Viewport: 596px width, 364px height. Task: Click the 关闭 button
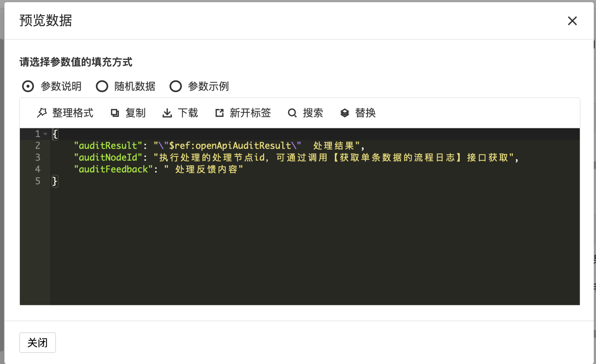(x=38, y=343)
